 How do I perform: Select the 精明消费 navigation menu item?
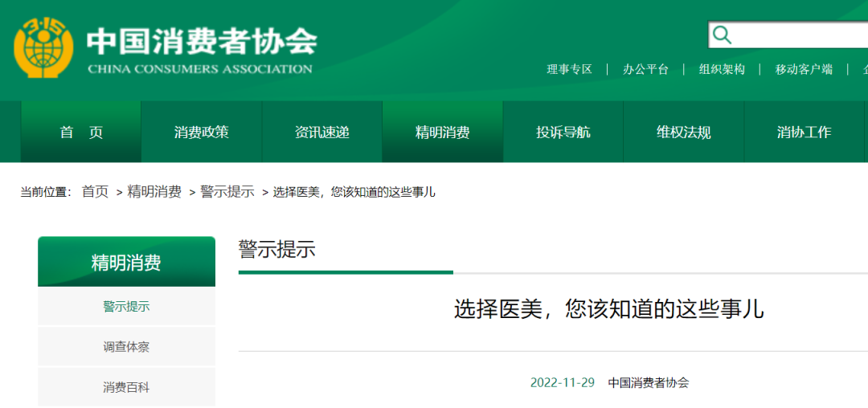point(443,133)
